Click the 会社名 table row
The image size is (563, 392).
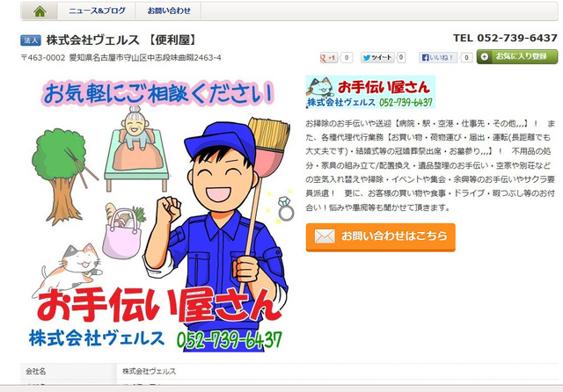tap(289, 371)
